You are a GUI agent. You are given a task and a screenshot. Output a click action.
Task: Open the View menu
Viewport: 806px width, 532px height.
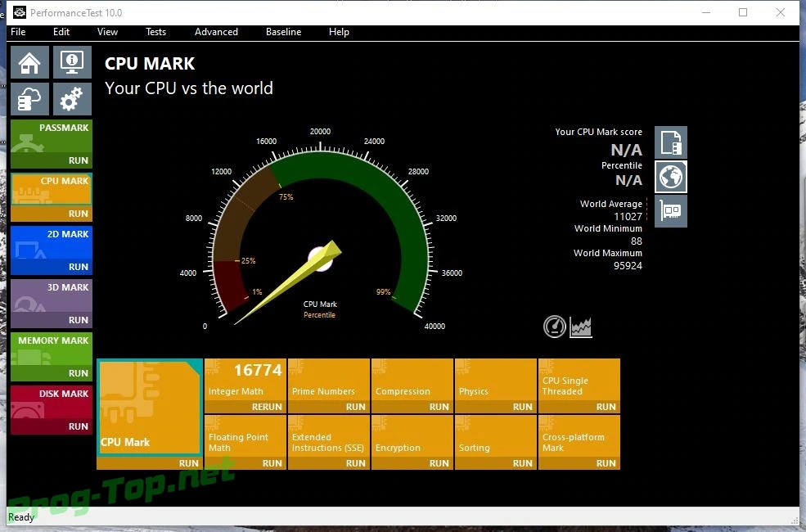[107, 32]
